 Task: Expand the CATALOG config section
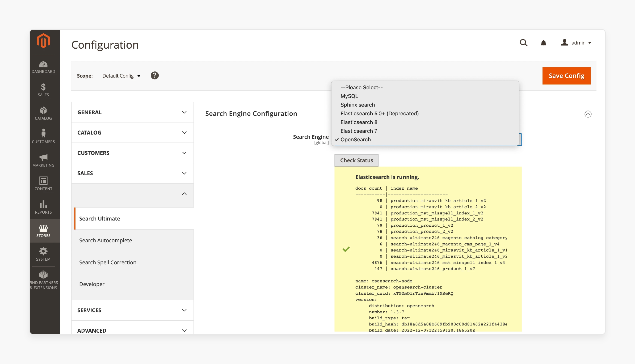[132, 132]
